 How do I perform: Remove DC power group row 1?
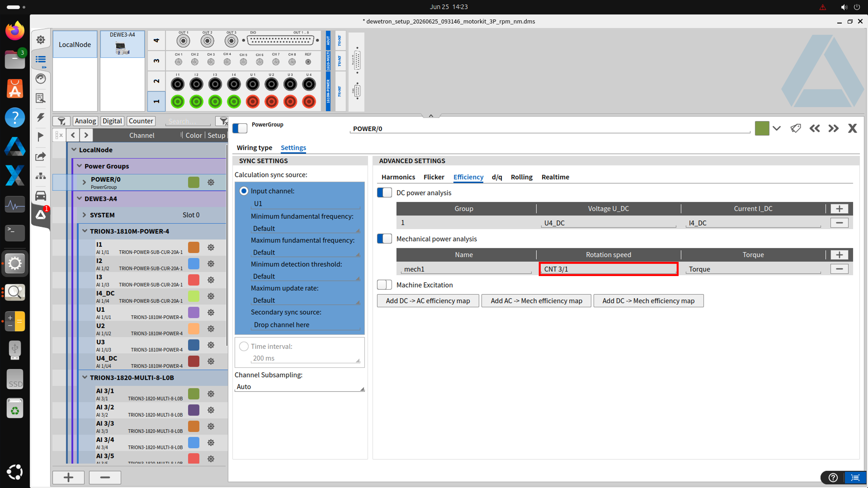click(x=839, y=223)
